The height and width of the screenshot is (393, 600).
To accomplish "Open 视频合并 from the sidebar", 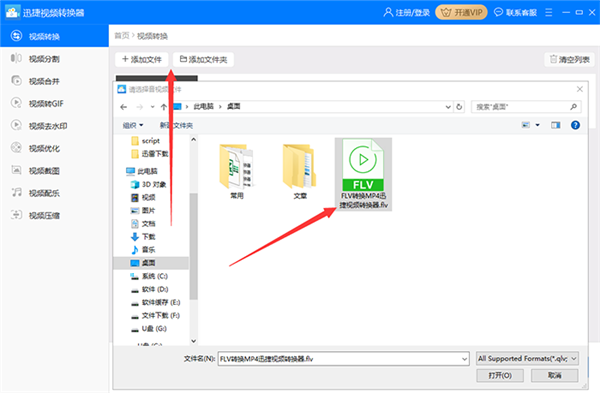I will point(54,81).
